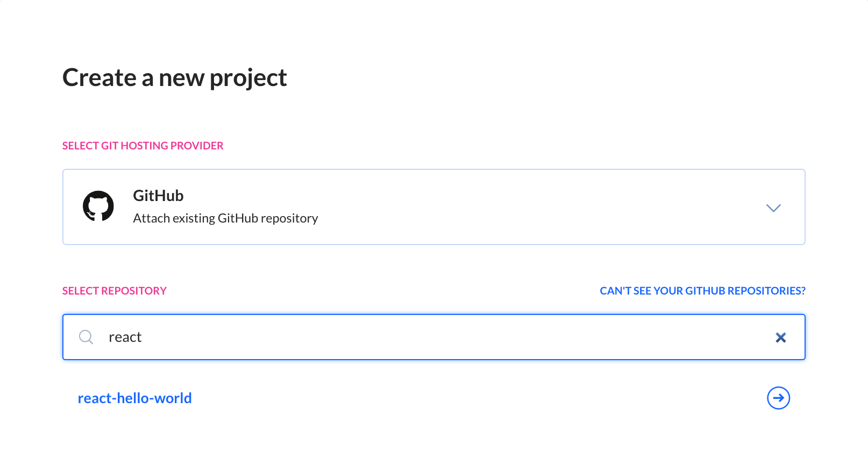
Task: Select the GitHub logo in the provider card
Action: coord(99,206)
